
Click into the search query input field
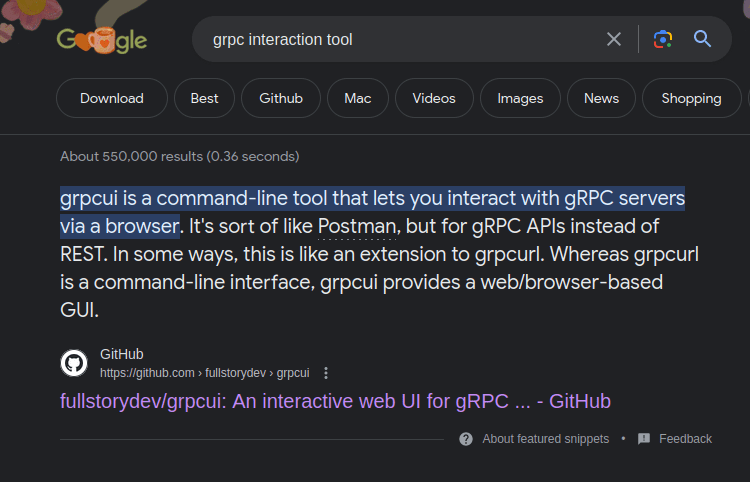pyautogui.click(x=402, y=39)
